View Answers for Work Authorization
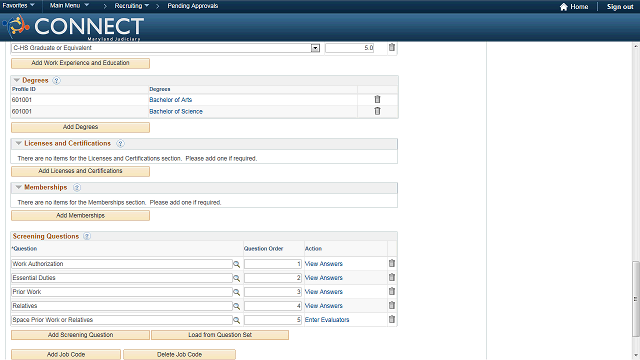 (x=324, y=264)
